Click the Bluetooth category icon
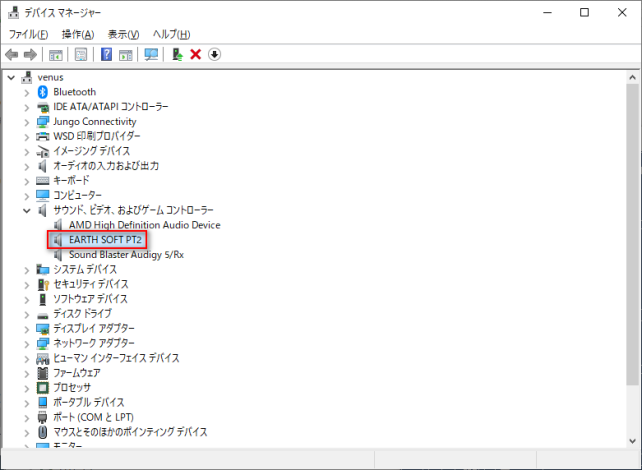This screenshot has width=642, height=470. tap(43, 92)
